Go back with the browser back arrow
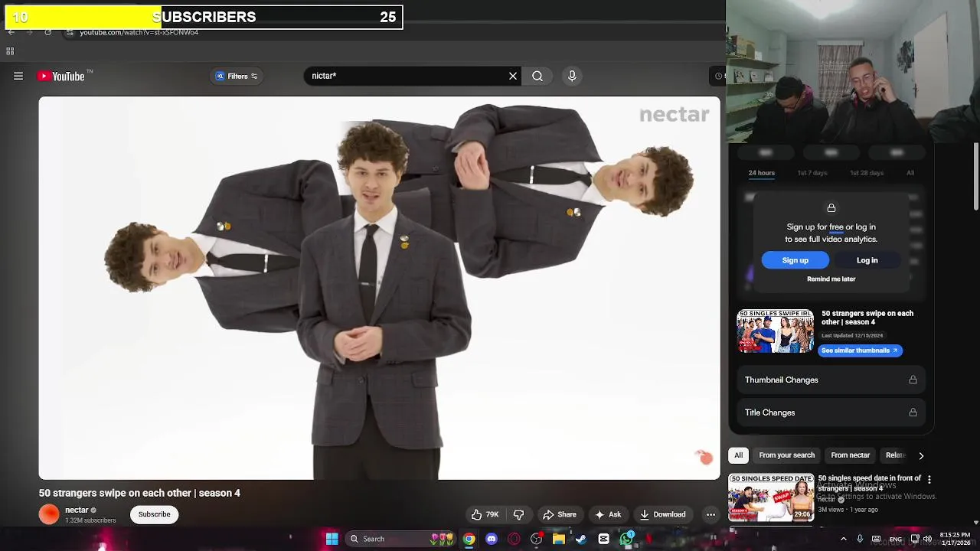This screenshot has width=980, height=551. pos(11,32)
